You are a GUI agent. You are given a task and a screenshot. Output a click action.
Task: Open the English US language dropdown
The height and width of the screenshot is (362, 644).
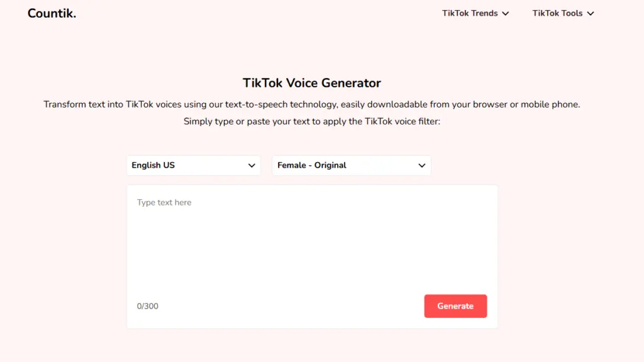click(x=193, y=165)
